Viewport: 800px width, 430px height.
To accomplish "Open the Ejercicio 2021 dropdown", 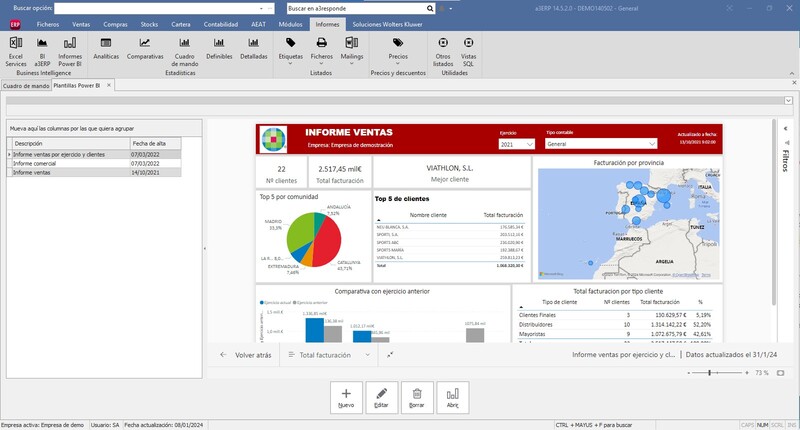I will 516,144.
